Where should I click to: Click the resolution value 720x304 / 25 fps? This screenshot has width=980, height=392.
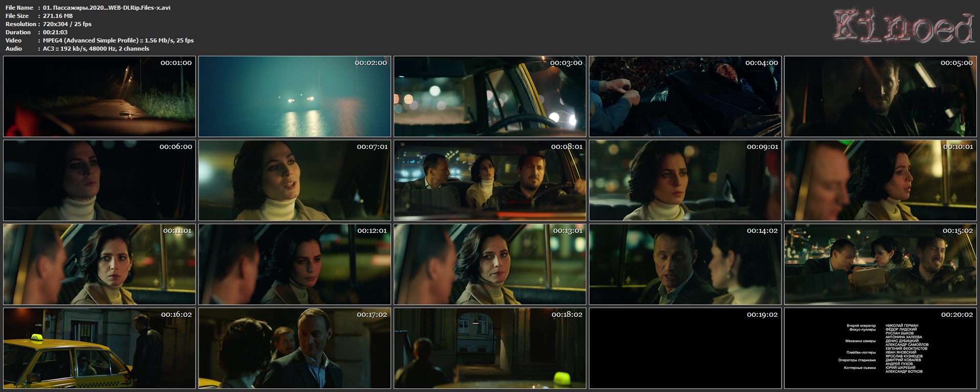tap(67, 24)
